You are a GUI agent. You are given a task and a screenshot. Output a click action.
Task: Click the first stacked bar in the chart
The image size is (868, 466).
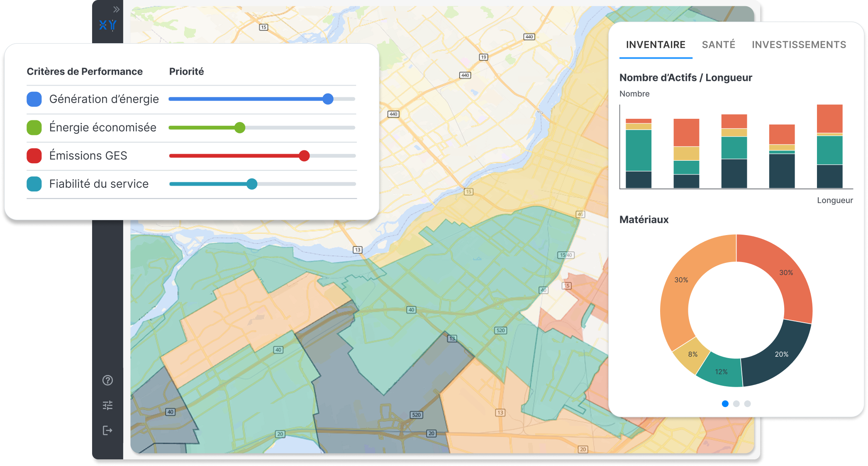click(x=638, y=153)
